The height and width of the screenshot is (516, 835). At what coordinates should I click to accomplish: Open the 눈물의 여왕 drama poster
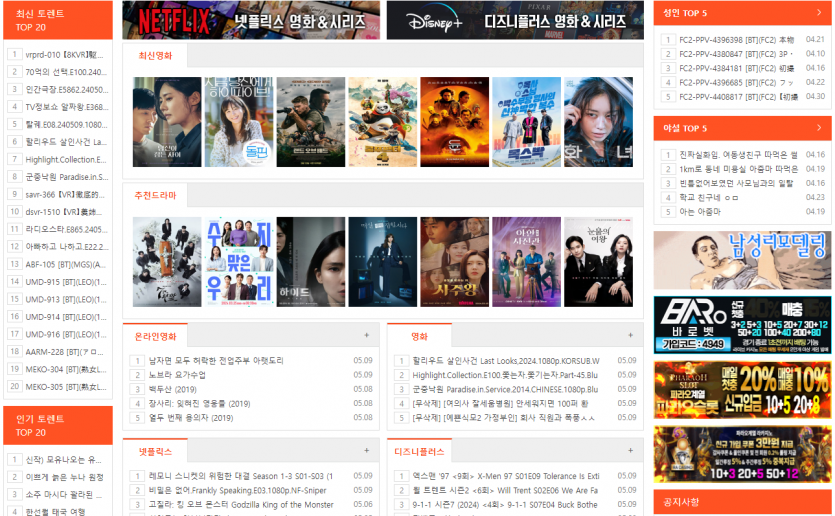tap(598, 262)
